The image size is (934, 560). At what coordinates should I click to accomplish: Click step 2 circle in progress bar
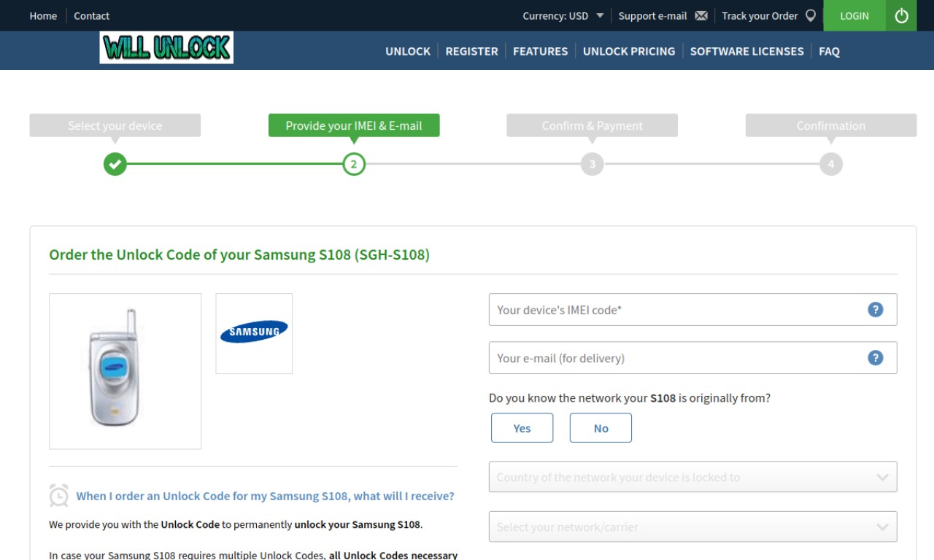tap(354, 164)
